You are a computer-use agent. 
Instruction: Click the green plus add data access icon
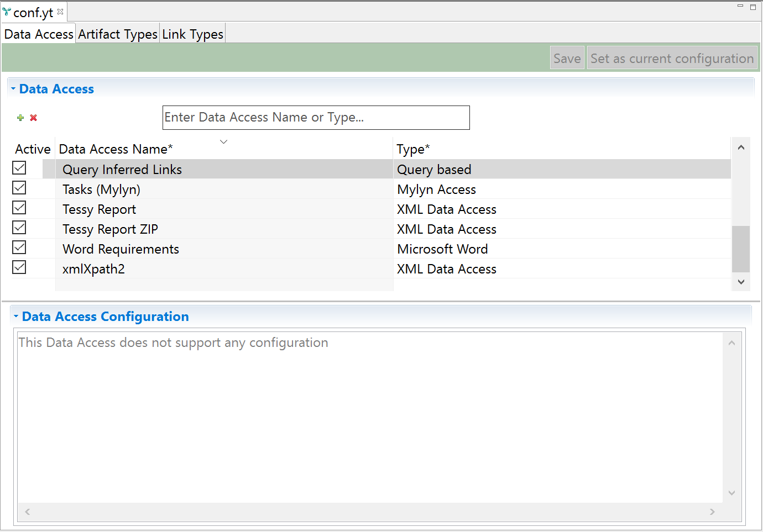[x=20, y=118]
